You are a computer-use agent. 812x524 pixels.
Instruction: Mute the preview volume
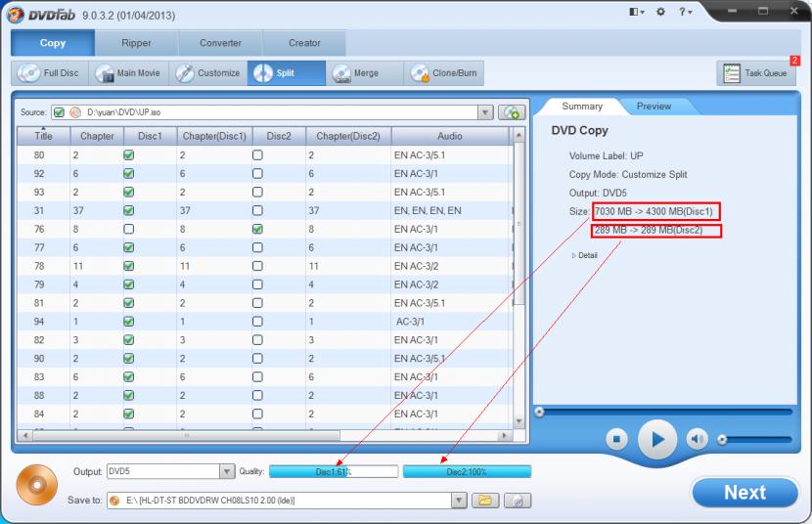tap(697, 439)
